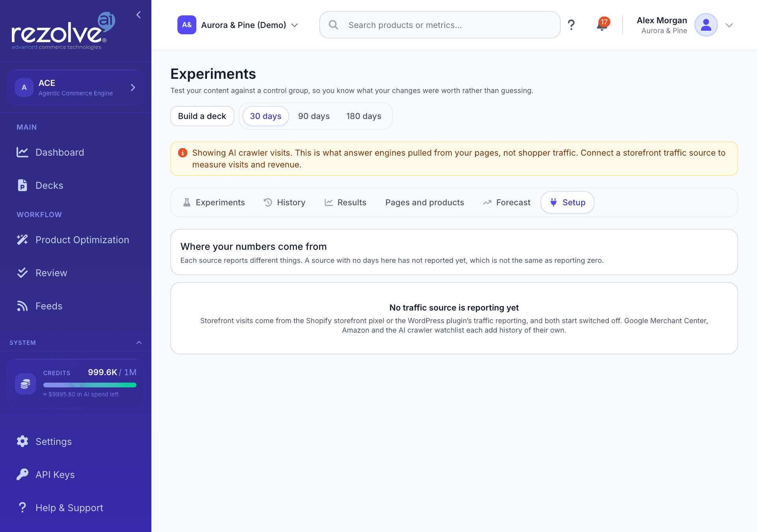Click the History clock icon
The width and height of the screenshot is (757, 532).
268,203
